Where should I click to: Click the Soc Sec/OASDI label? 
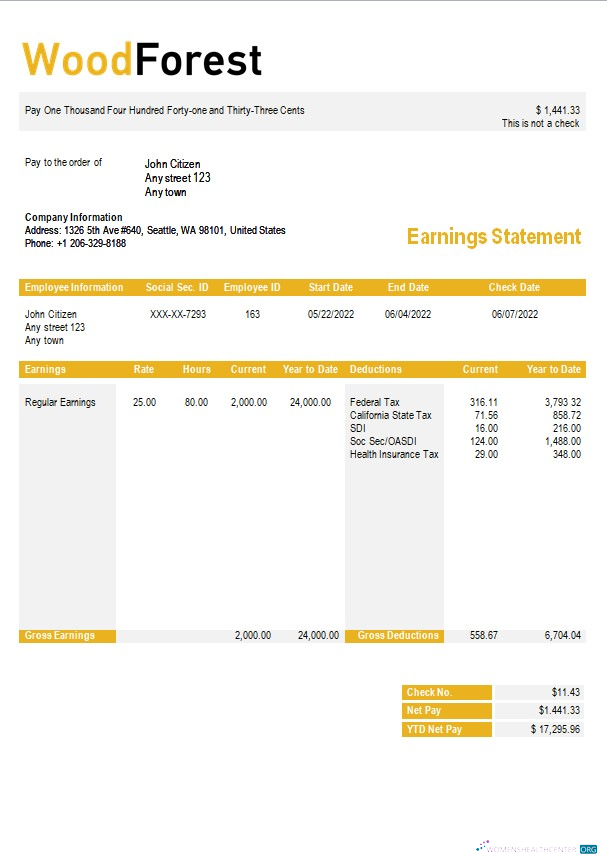click(383, 441)
